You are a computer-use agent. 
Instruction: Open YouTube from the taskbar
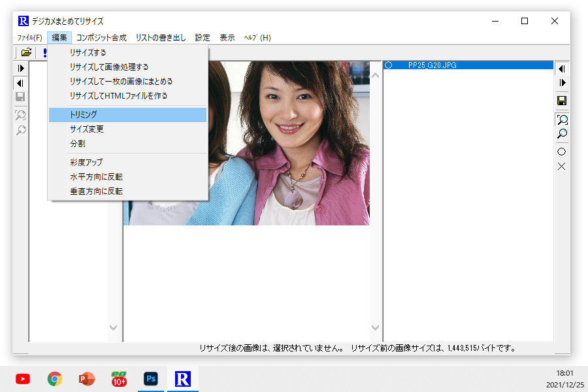[23, 379]
